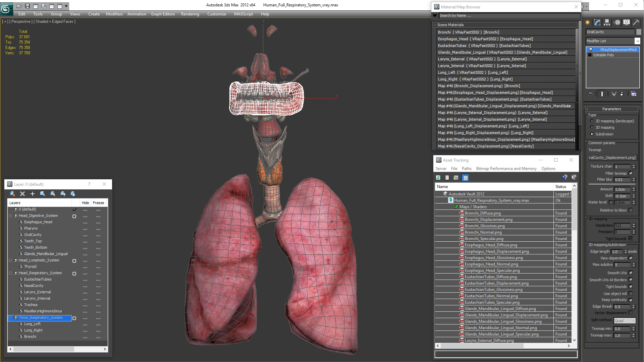Enable Smooth UVs checkbox
The height and width of the screenshot is (362, 644).
pos(631,273)
